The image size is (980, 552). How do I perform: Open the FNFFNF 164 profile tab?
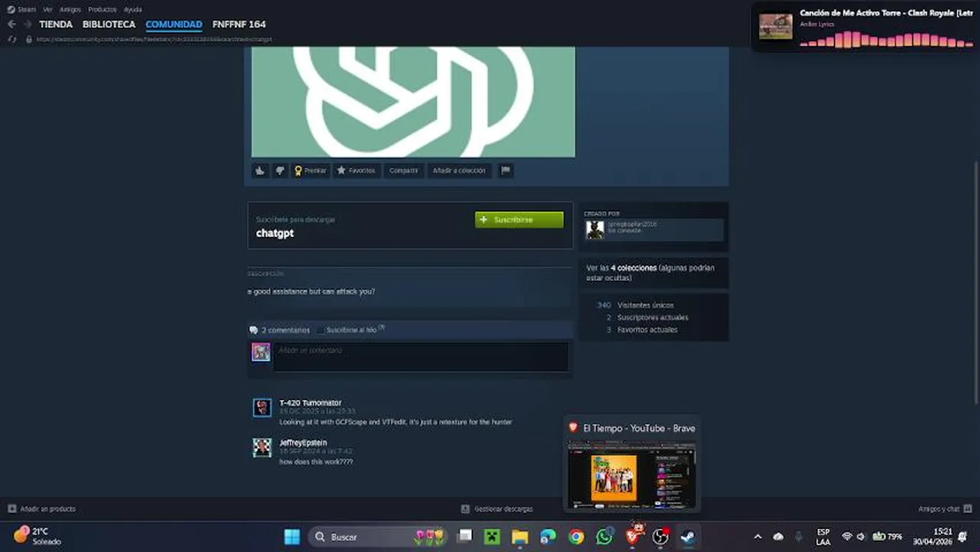[238, 25]
